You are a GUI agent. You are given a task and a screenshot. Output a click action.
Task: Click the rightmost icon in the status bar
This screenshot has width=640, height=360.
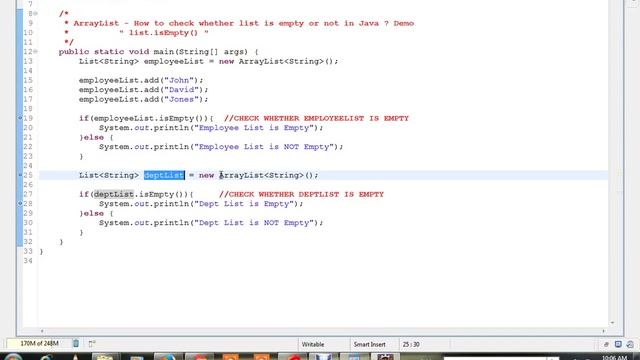[x=630, y=344]
